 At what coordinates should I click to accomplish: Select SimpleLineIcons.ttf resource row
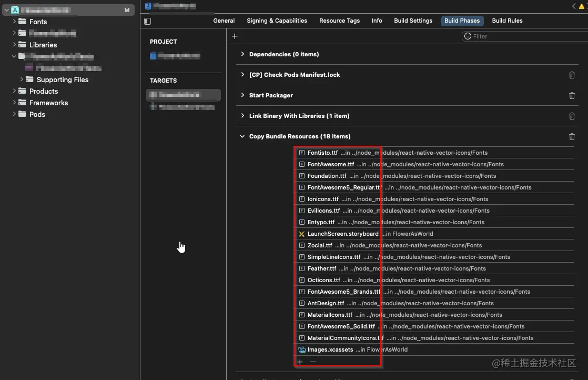[435, 257]
